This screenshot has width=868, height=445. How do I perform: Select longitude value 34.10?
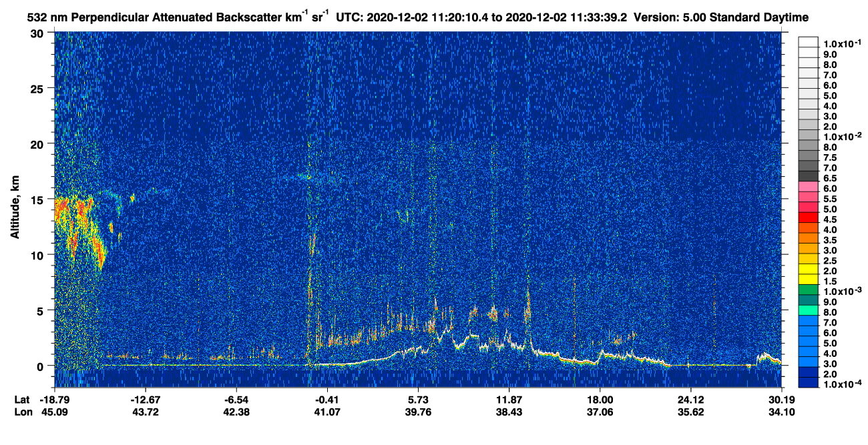coord(781,412)
